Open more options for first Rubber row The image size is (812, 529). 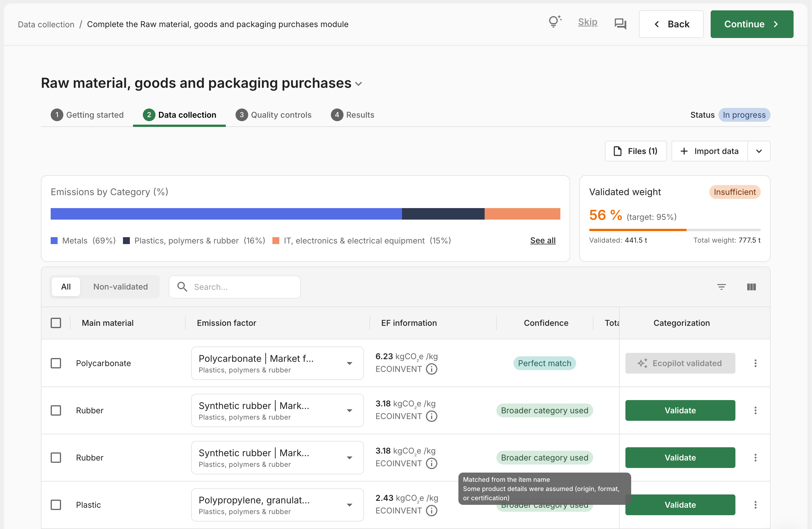[x=755, y=410]
